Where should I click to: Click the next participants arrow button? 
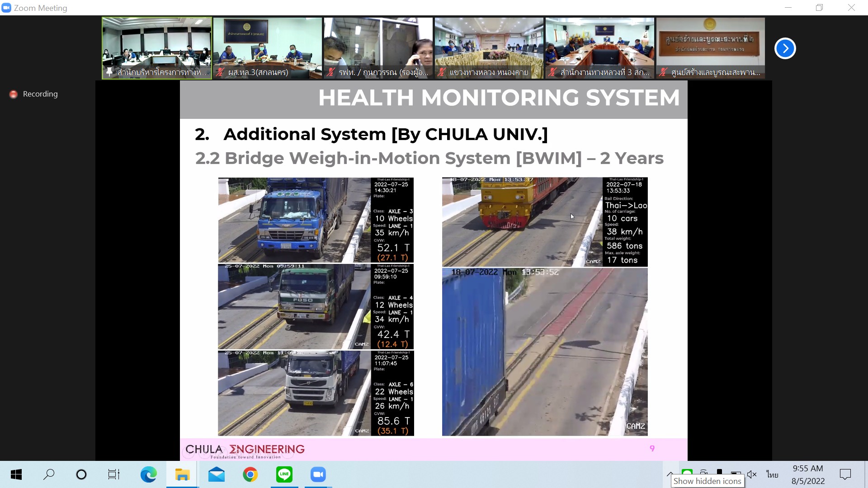point(785,48)
